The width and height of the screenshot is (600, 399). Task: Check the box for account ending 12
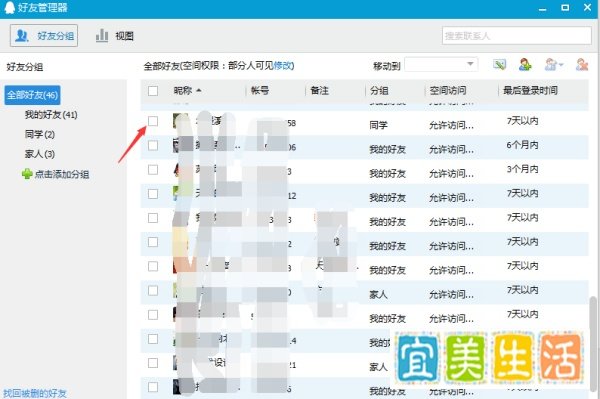153,194
